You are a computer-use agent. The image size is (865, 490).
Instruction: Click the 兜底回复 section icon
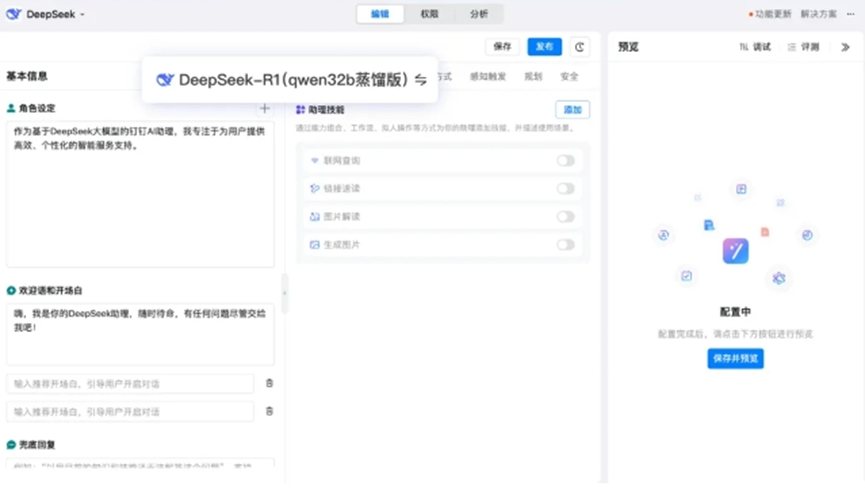tap(11, 445)
